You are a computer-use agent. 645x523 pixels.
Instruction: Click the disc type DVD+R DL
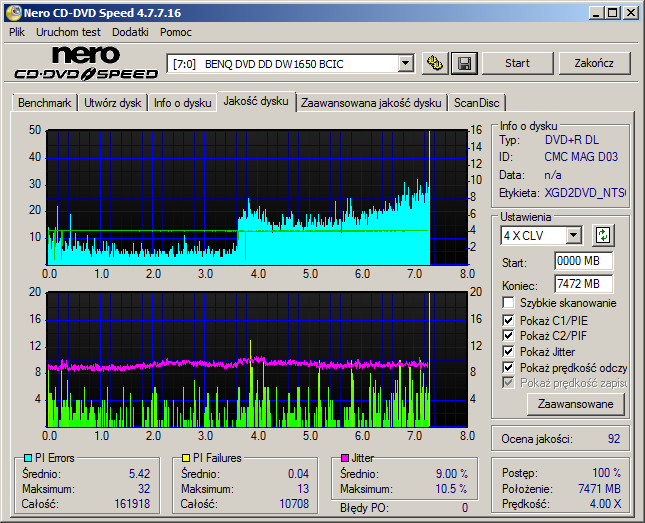point(572,140)
